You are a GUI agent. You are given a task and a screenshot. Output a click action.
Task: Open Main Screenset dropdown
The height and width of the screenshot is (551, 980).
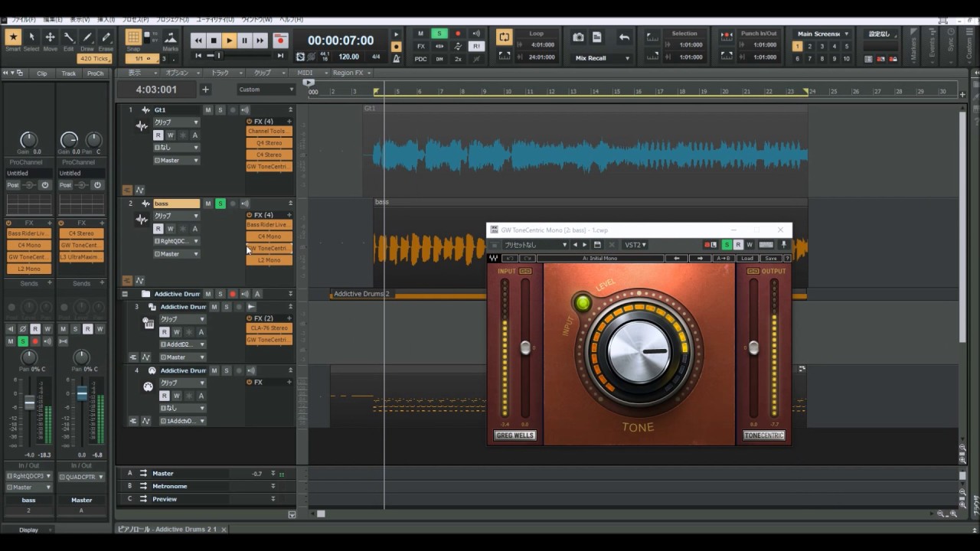822,34
